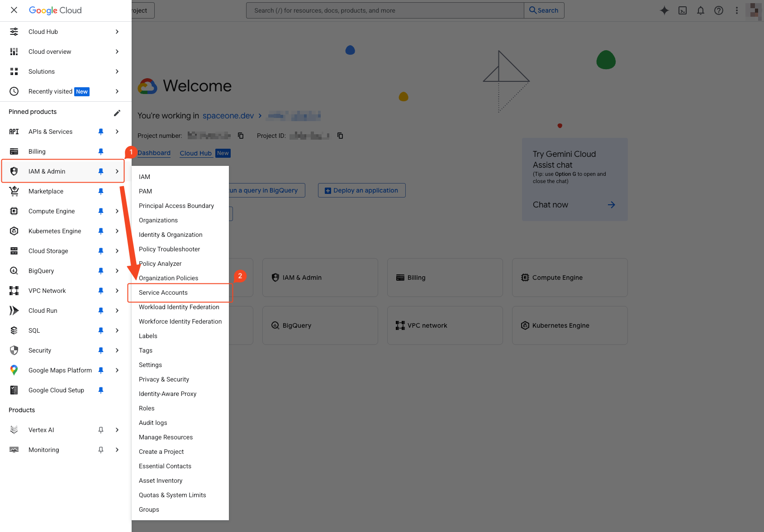Click the Solutions grid icon

[x=14, y=71]
